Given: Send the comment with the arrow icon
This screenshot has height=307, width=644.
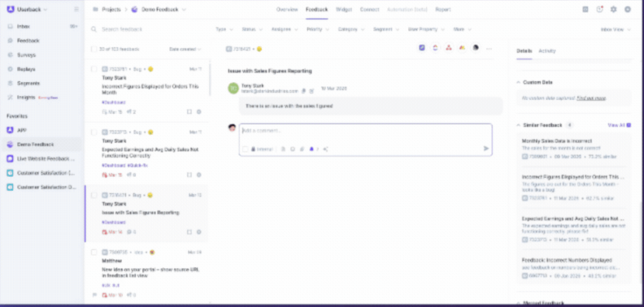Looking at the screenshot, I should pos(486,149).
